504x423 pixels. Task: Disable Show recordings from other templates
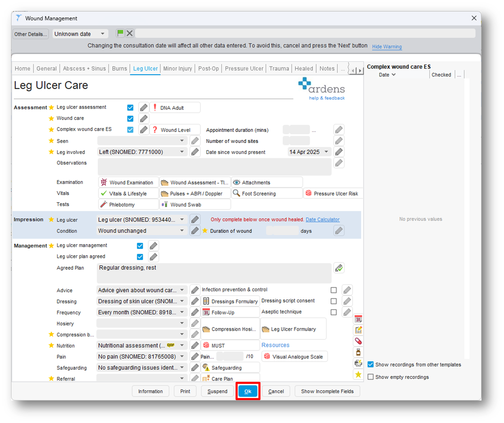(x=371, y=364)
